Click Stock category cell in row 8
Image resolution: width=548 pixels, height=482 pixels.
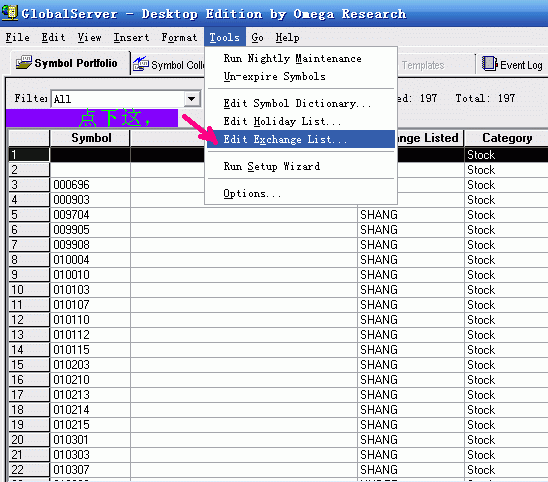[506, 260]
